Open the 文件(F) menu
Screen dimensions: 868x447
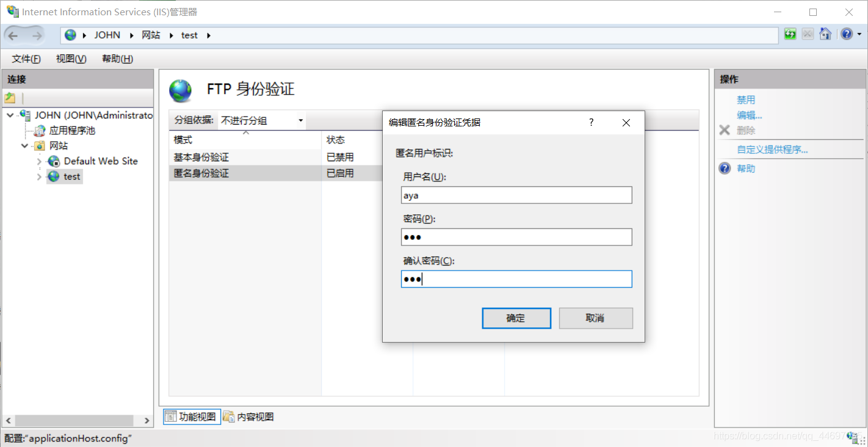coord(26,59)
